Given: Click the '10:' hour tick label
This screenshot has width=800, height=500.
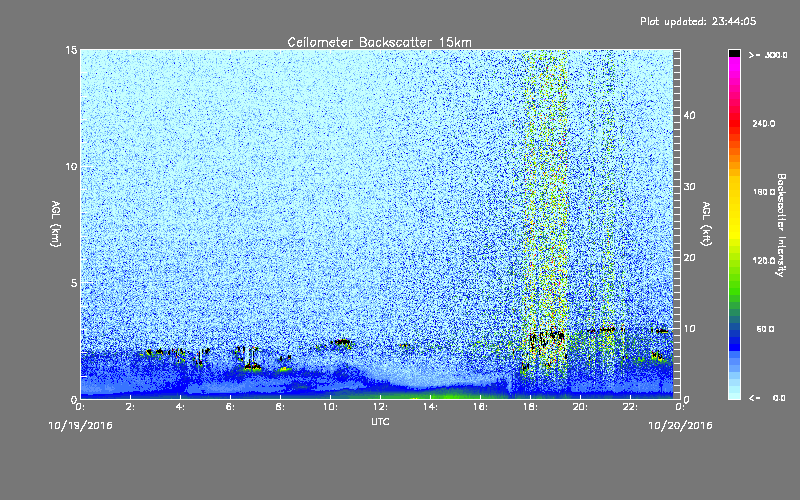Looking at the screenshot, I should (x=330, y=407).
